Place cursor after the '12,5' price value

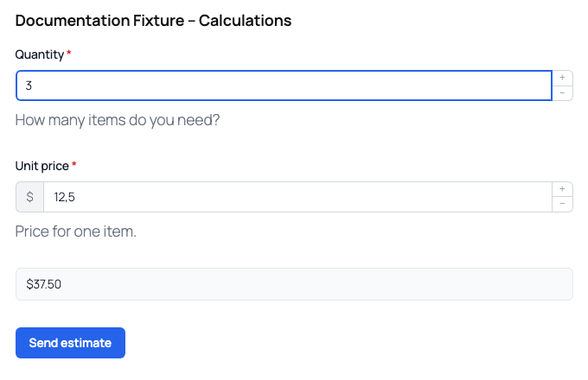tap(76, 197)
